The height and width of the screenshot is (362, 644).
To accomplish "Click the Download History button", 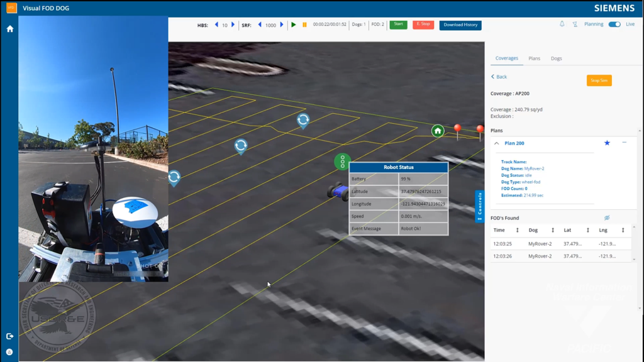I will point(460,25).
